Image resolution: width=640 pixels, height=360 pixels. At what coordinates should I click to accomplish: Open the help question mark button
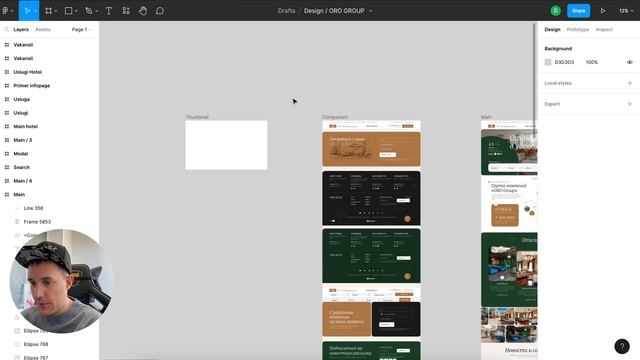pos(622,346)
